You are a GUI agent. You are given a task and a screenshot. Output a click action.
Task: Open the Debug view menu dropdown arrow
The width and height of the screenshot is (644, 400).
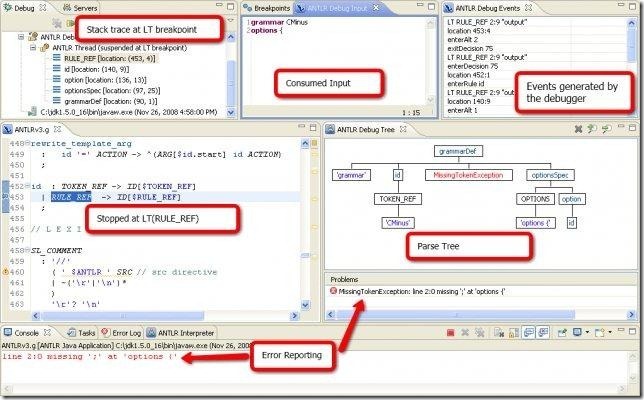point(231,20)
